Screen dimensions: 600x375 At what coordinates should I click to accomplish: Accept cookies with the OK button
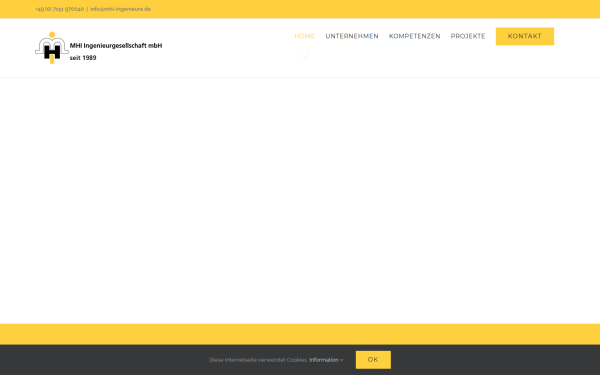click(x=373, y=360)
